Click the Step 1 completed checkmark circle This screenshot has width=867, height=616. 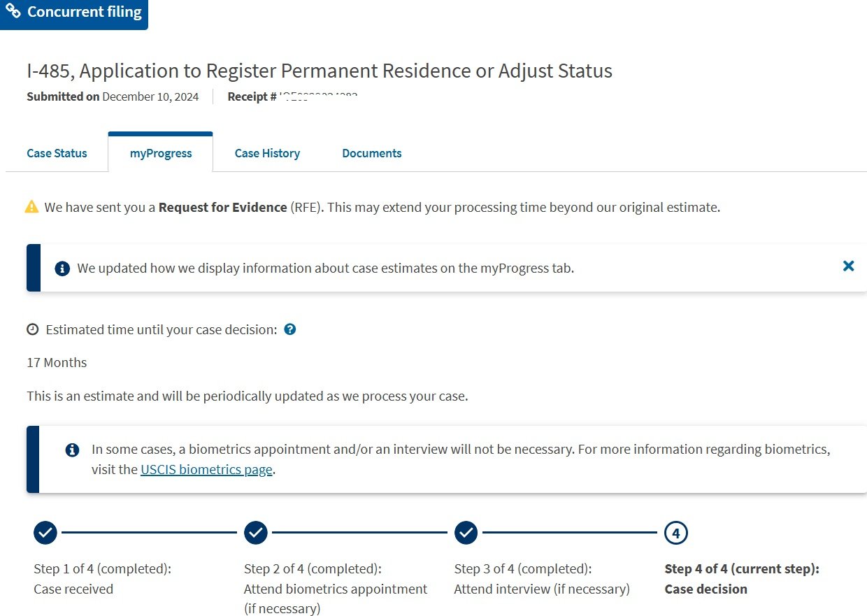[45, 533]
